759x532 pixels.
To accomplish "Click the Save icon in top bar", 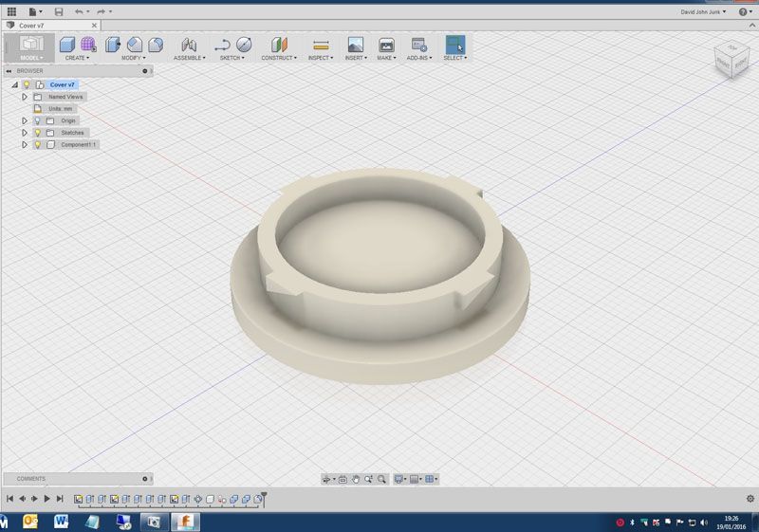I will click(59, 11).
